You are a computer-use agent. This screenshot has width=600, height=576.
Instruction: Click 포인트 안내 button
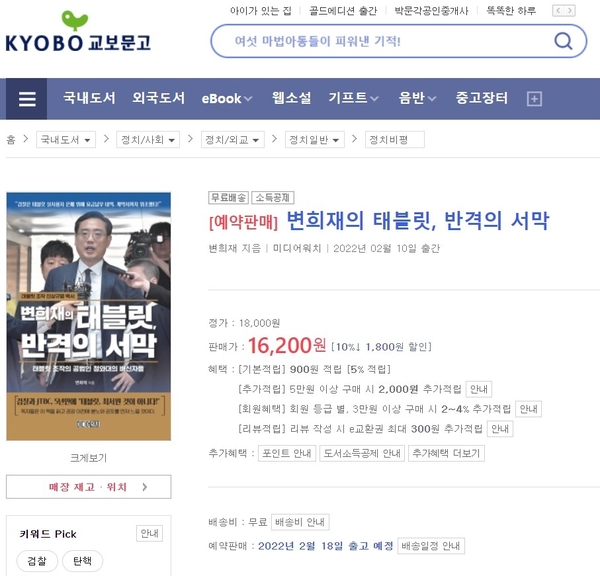click(x=287, y=453)
